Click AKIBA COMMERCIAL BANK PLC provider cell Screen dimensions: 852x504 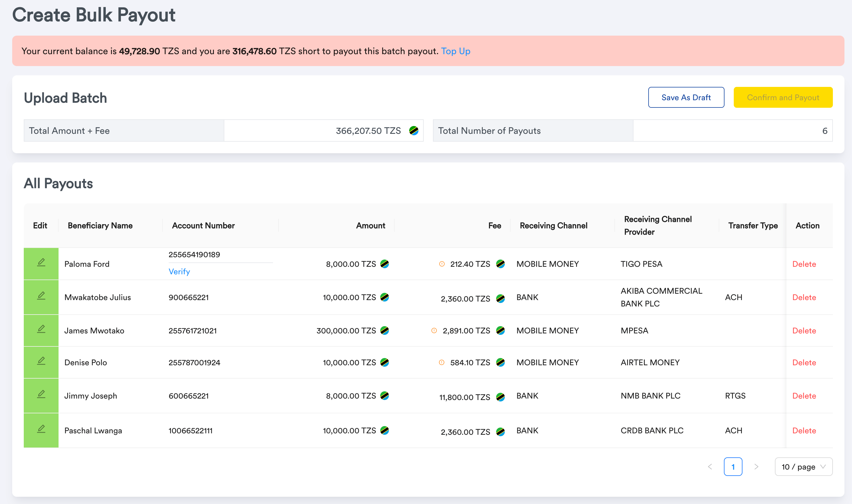[661, 297]
